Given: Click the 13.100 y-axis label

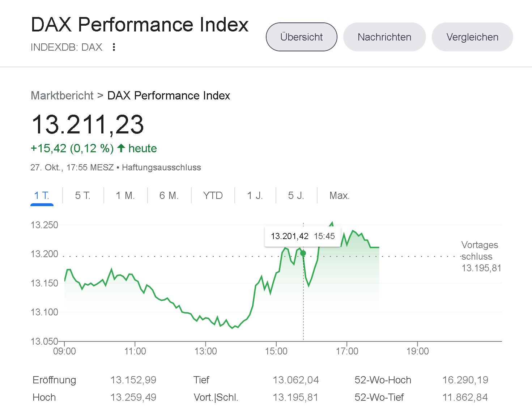Looking at the screenshot, I should [x=44, y=312].
